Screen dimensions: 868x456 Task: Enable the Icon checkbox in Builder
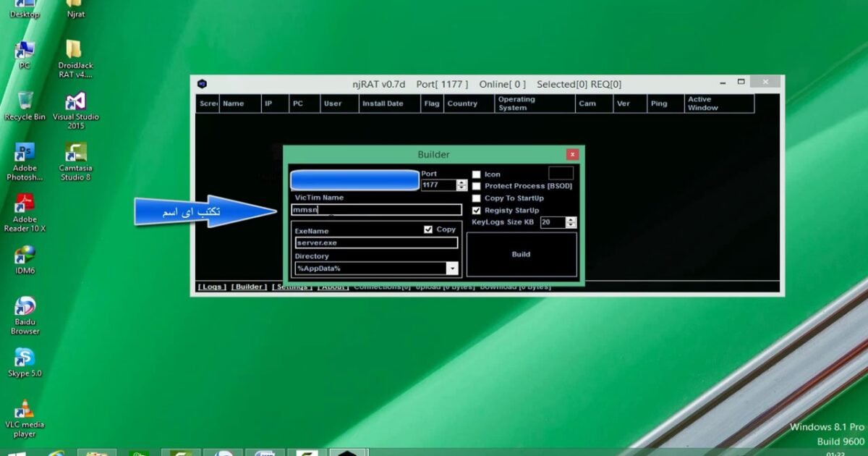click(477, 174)
